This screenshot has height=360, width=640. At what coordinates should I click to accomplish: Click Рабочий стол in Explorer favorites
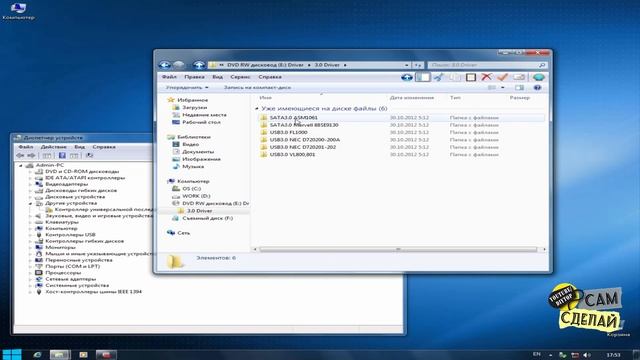[x=201, y=122]
